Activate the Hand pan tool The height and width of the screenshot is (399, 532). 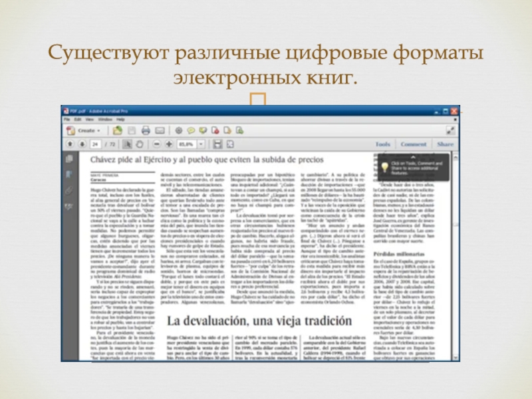[x=140, y=144]
